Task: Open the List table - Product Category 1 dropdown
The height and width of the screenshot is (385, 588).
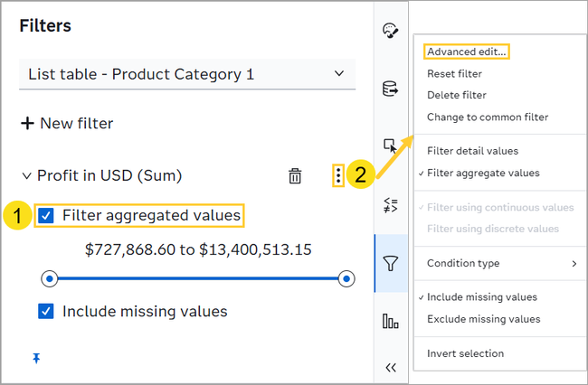Action: [187, 74]
